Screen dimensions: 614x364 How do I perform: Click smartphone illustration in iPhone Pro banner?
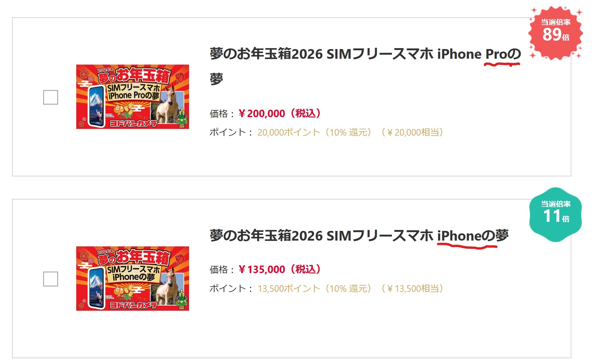pos(96,106)
